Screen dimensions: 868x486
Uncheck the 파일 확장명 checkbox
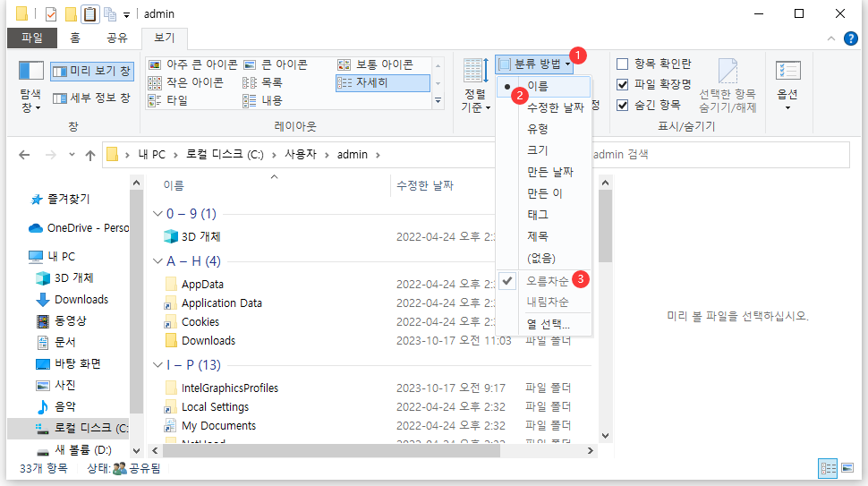(x=623, y=84)
